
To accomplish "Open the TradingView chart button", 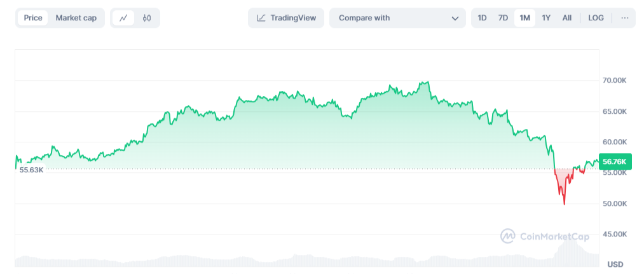I will coord(286,18).
